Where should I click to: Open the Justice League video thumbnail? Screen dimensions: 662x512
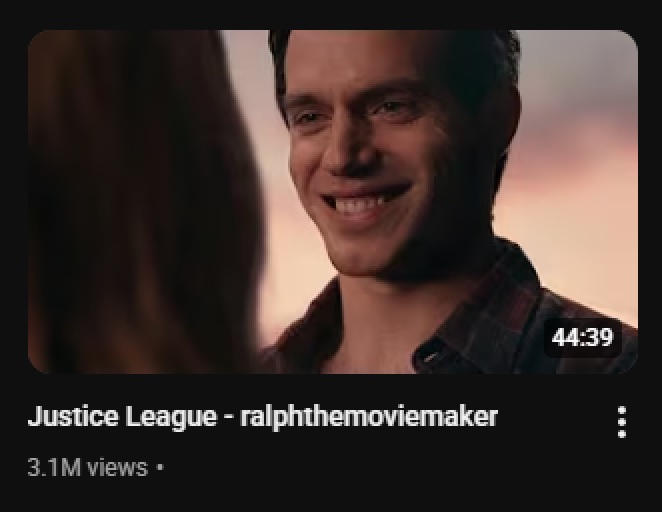click(333, 201)
